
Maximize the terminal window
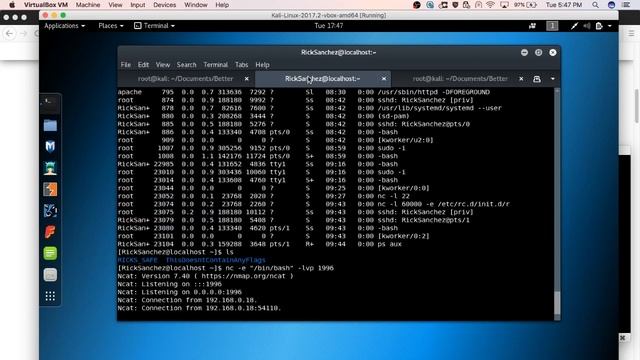[x=538, y=52]
